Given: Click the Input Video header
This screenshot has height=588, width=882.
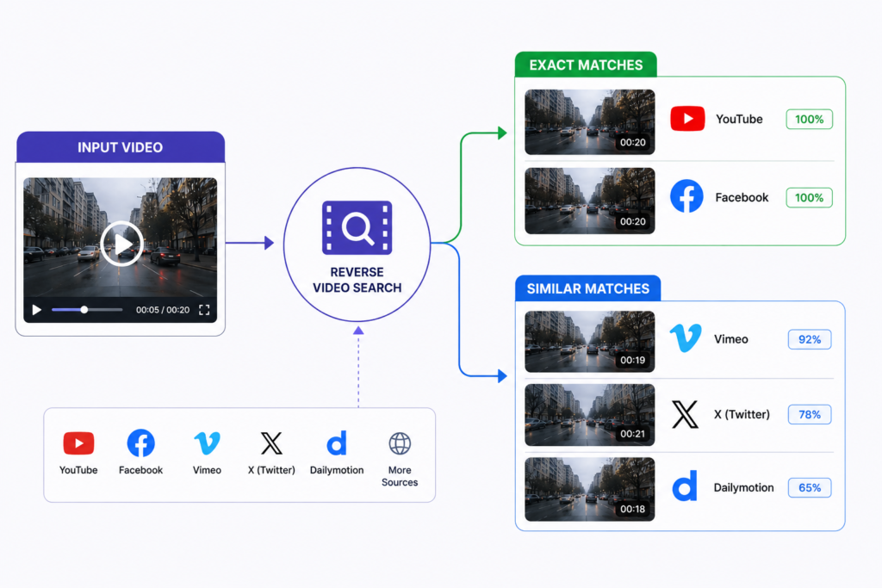Looking at the screenshot, I should click(x=121, y=147).
